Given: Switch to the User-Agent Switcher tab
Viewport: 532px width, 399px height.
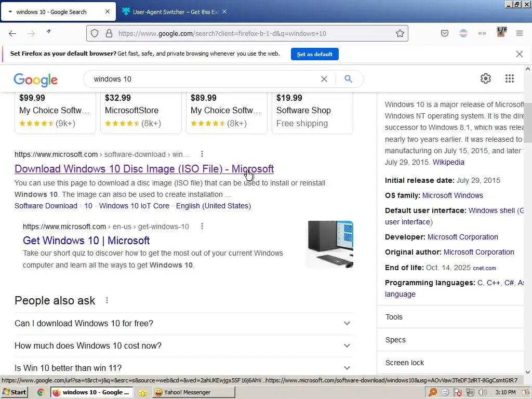Looking at the screenshot, I should coord(176,11).
